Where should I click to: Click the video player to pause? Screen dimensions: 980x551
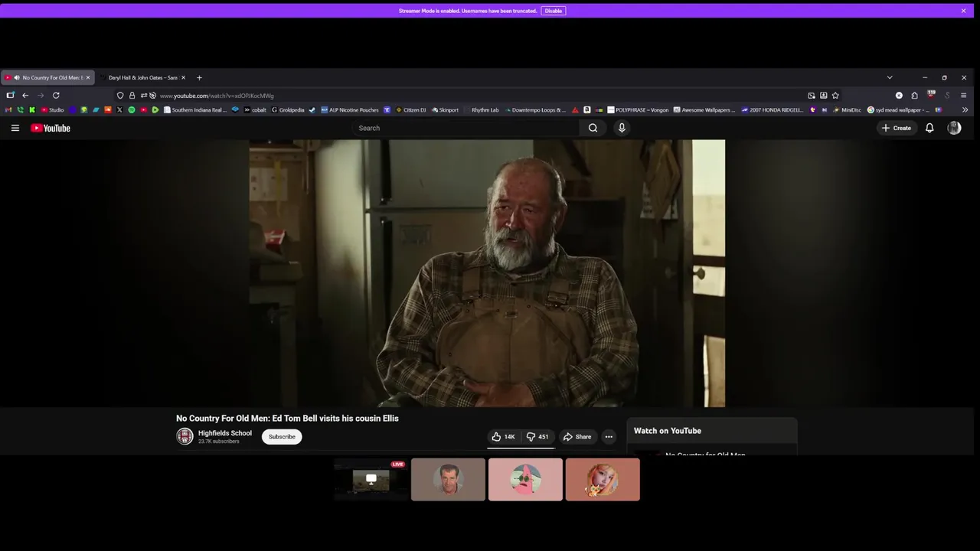[487, 273]
